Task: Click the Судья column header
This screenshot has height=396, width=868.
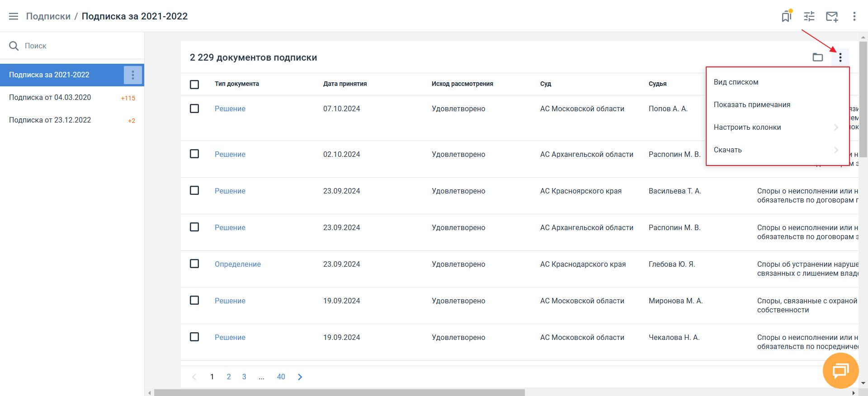Action: pyautogui.click(x=658, y=84)
